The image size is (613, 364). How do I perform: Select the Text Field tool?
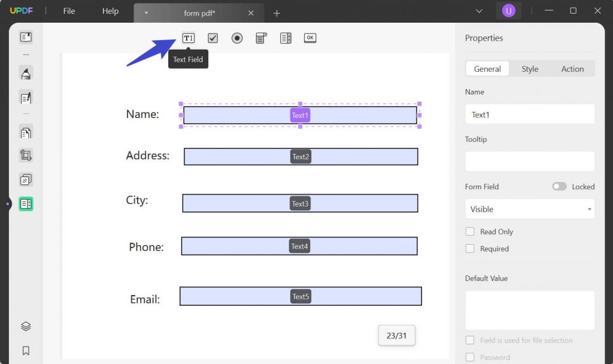tap(188, 38)
